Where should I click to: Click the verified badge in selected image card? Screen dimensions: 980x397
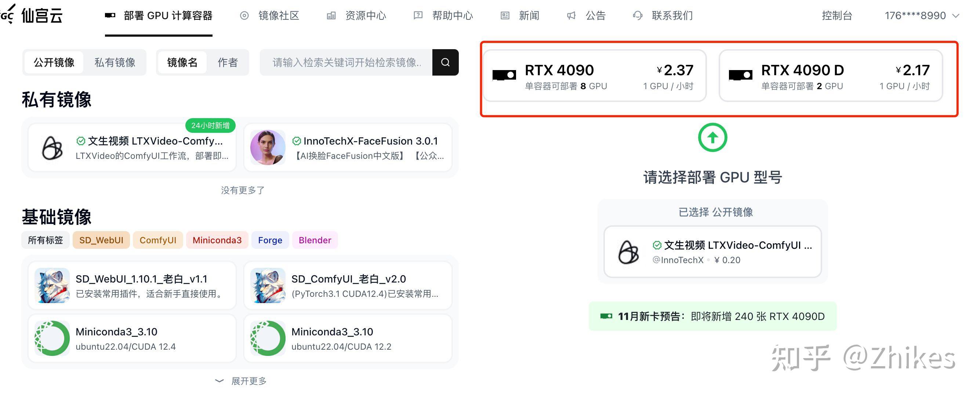[657, 245]
